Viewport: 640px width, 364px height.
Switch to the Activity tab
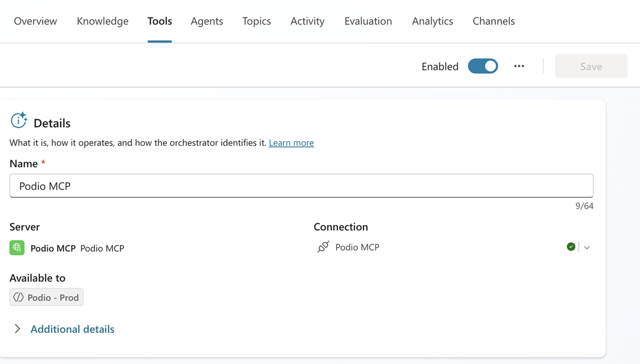(x=307, y=21)
